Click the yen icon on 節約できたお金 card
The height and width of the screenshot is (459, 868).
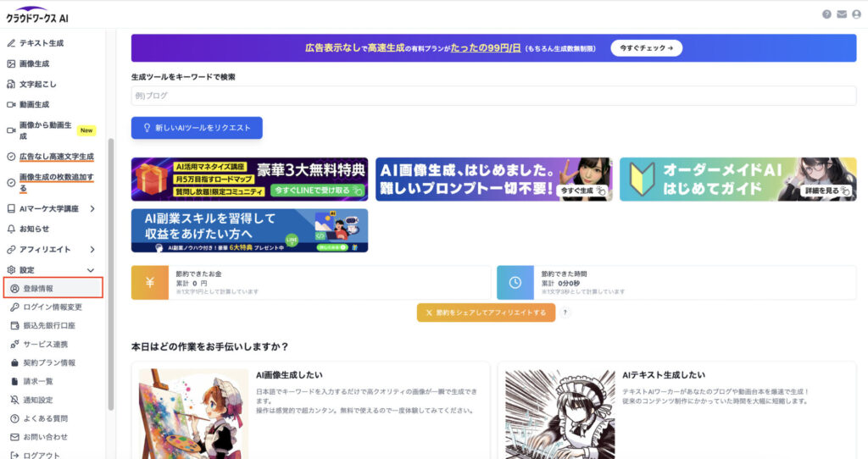150,283
